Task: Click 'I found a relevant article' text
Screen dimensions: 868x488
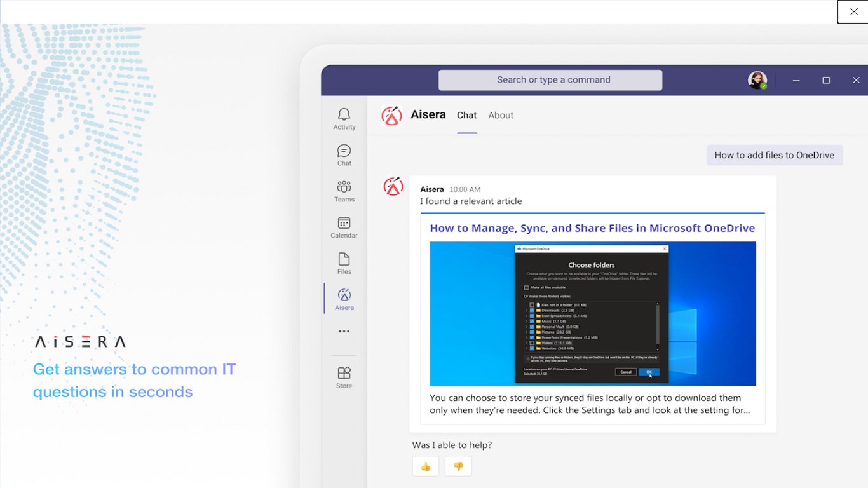Action: (x=471, y=201)
